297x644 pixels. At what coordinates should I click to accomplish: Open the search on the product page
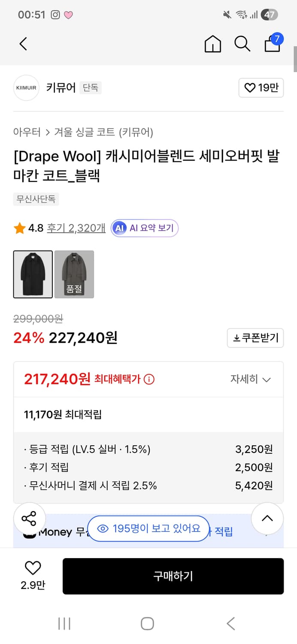pos(242,44)
